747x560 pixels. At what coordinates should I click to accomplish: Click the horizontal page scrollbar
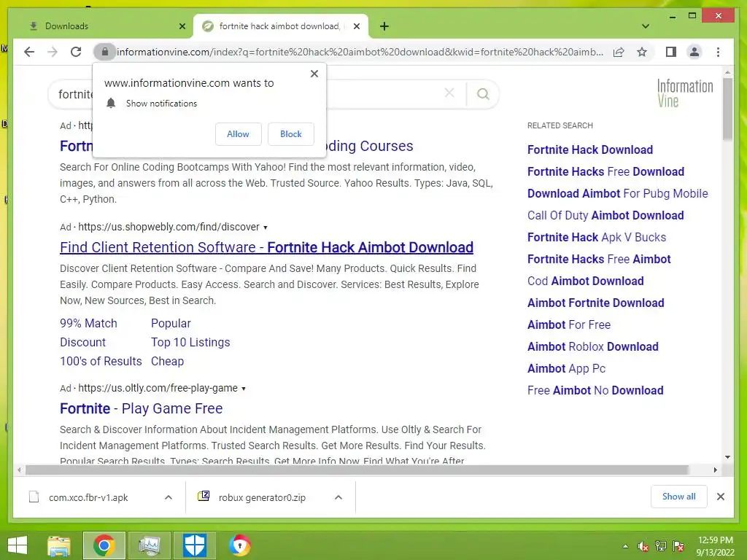click(x=357, y=470)
